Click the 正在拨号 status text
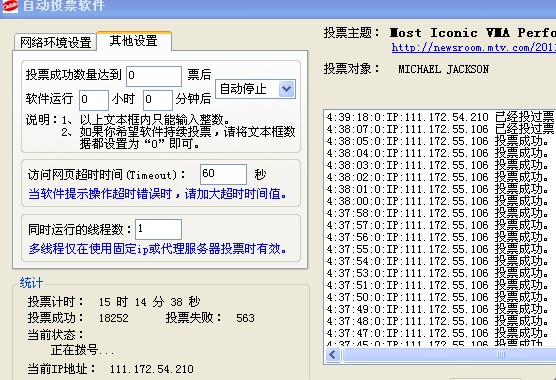The height and width of the screenshot is (380, 556). click(x=82, y=350)
